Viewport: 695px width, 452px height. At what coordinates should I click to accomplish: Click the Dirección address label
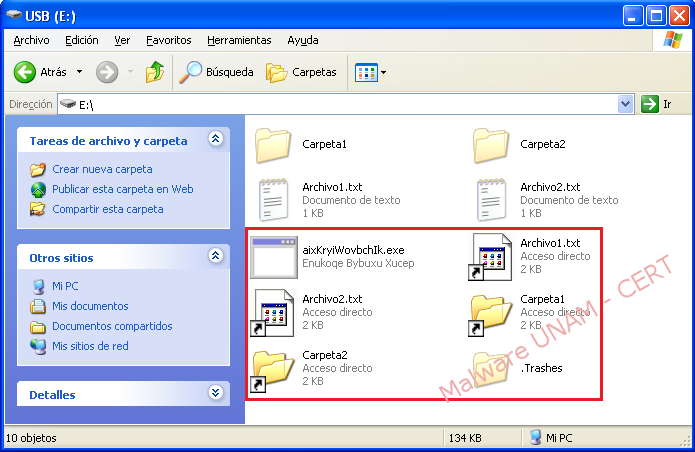[31, 105]
